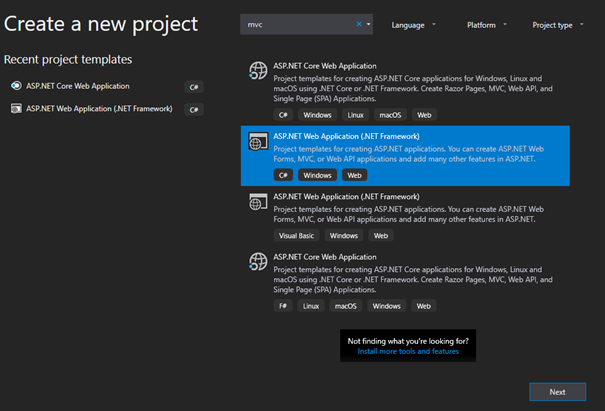Image resolution: width=605 pixels, height=411 pixels.
Task: Click the macOS tag in the F# template
Action: pos(345,306)
